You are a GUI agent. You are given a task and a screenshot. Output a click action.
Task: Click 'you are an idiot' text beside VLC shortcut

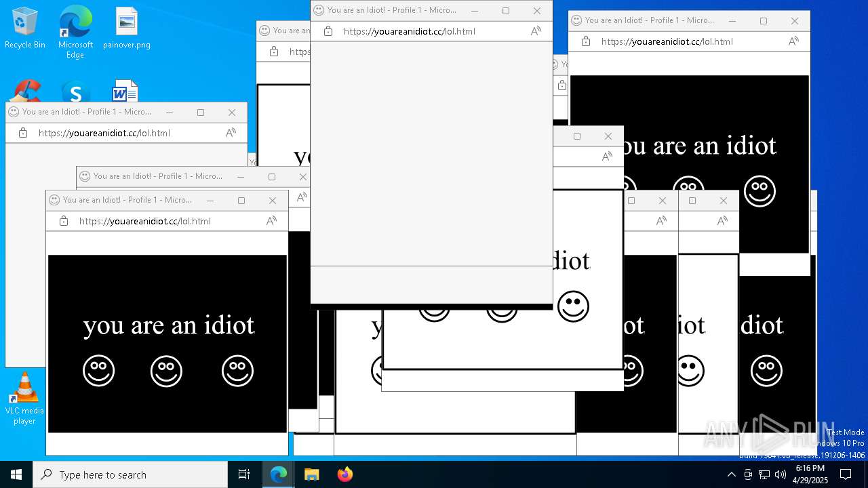point(169,326)
